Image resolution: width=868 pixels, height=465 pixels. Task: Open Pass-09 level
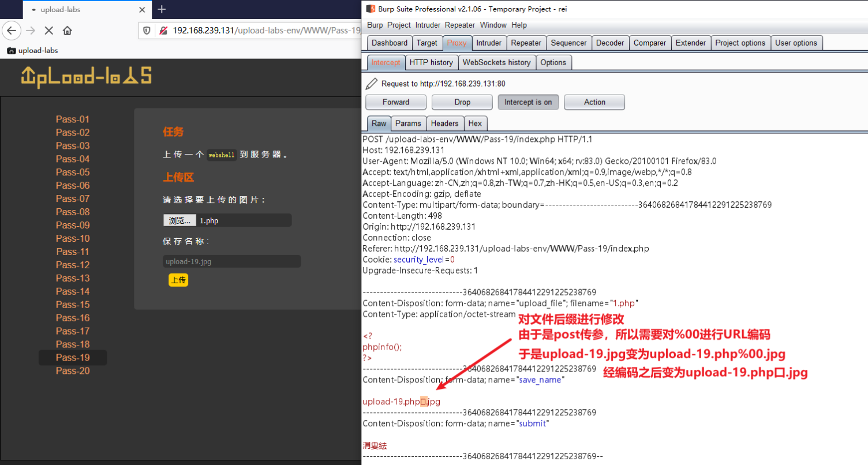(73, 226)
